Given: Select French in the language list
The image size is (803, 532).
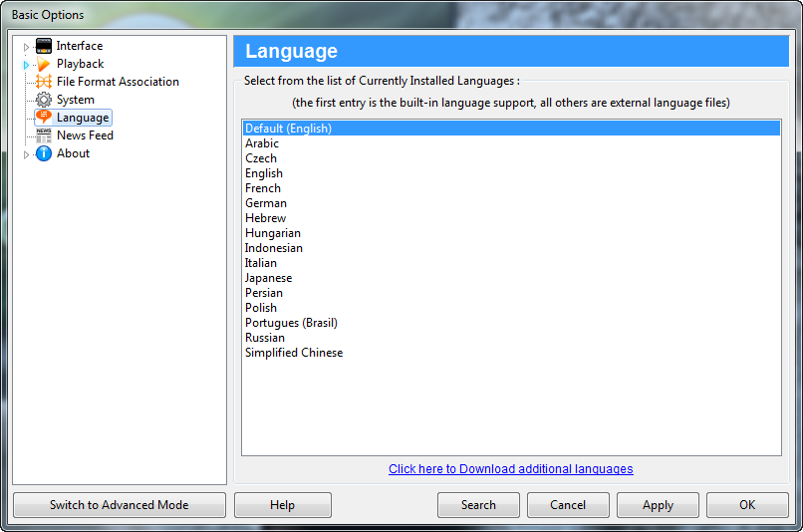Looking at the screenshot, I should coord(512,188).
